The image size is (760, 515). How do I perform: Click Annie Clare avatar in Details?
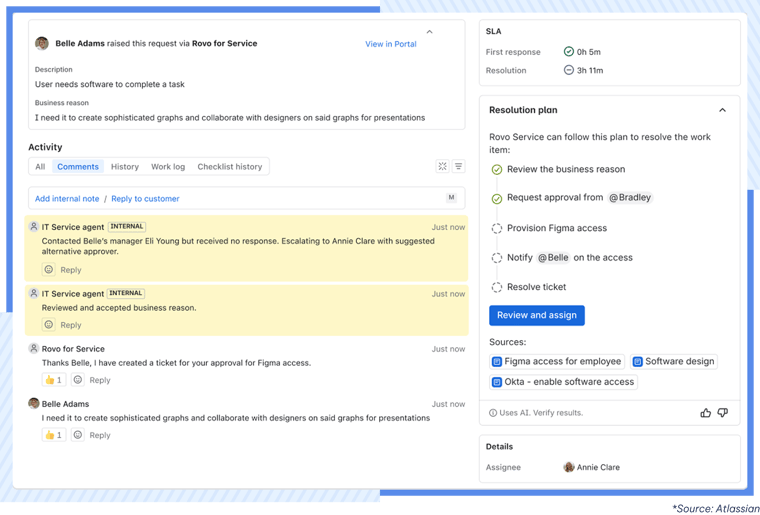[x=569, y=467]
